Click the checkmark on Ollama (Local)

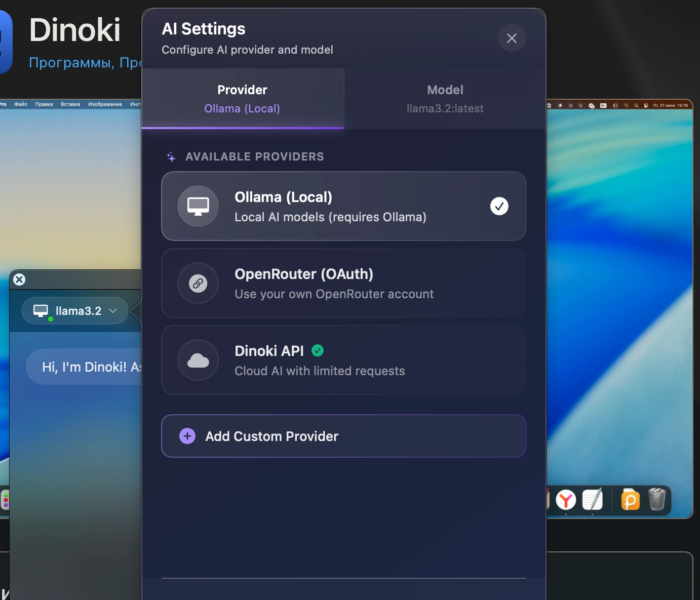(x=499, y=206)
